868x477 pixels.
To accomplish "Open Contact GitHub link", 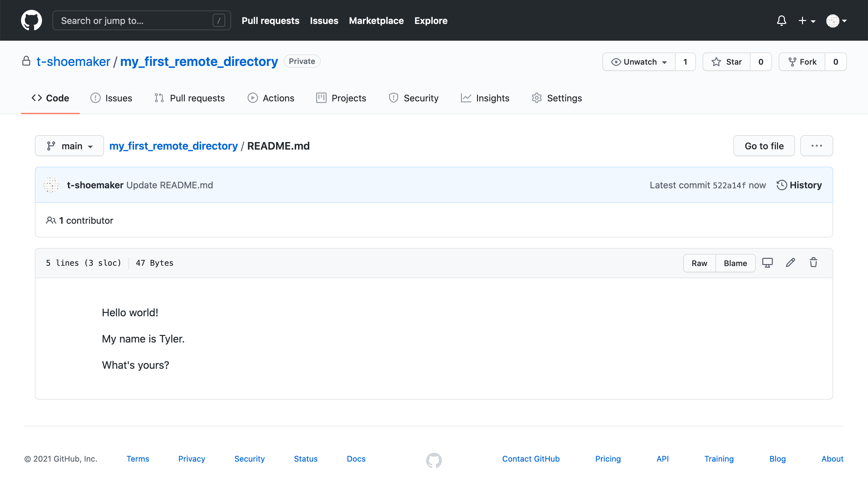I will 531,459.
